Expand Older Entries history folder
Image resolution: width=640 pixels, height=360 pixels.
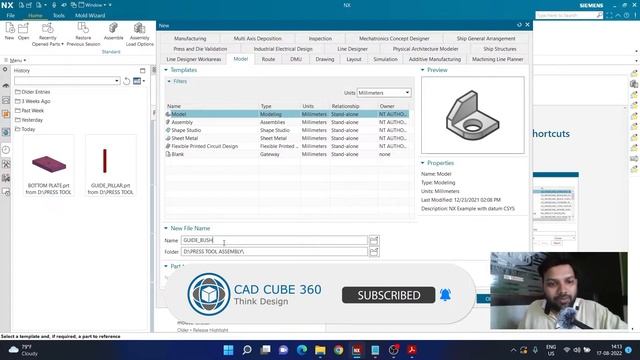pos(32,92)
